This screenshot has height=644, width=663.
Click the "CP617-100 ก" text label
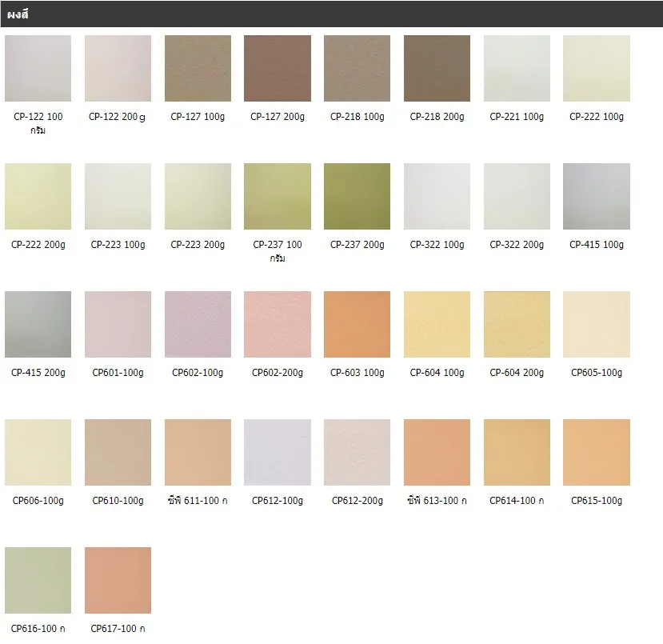click(x=118, y=629)
